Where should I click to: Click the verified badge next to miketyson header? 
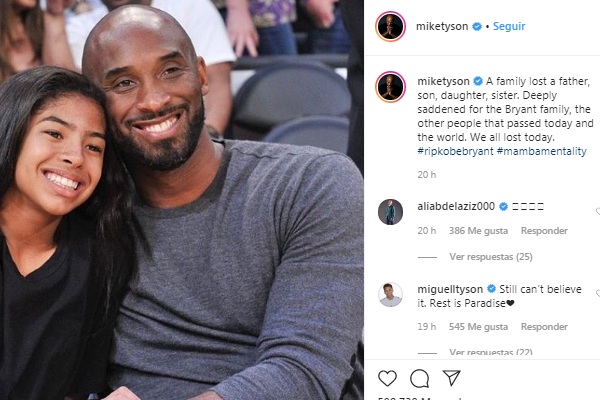tap(477, 26)
